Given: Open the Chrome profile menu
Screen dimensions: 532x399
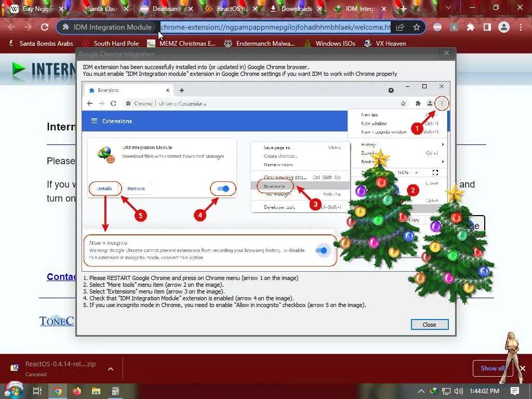Looking at the screenshot, I should (x=504, y=27).
